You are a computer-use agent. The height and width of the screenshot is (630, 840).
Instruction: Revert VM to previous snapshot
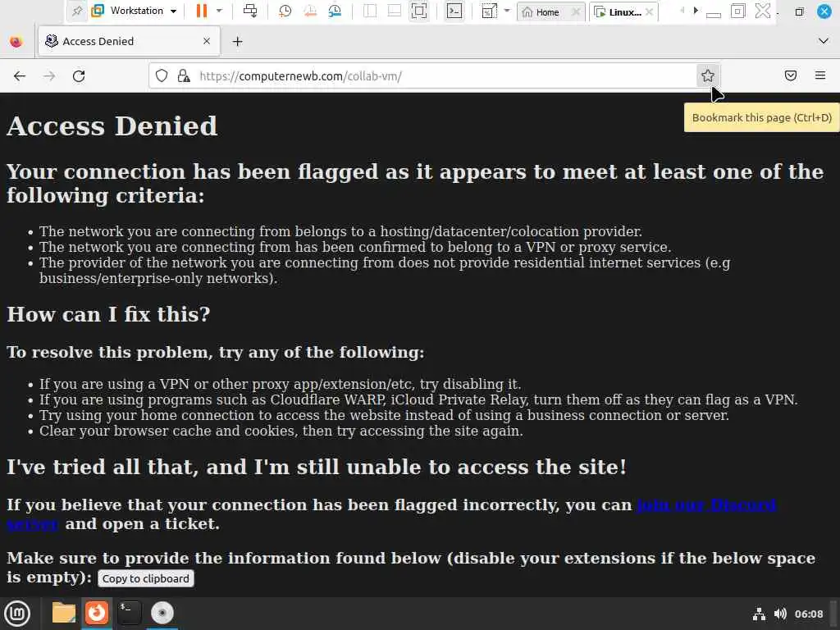coord(309,11)
